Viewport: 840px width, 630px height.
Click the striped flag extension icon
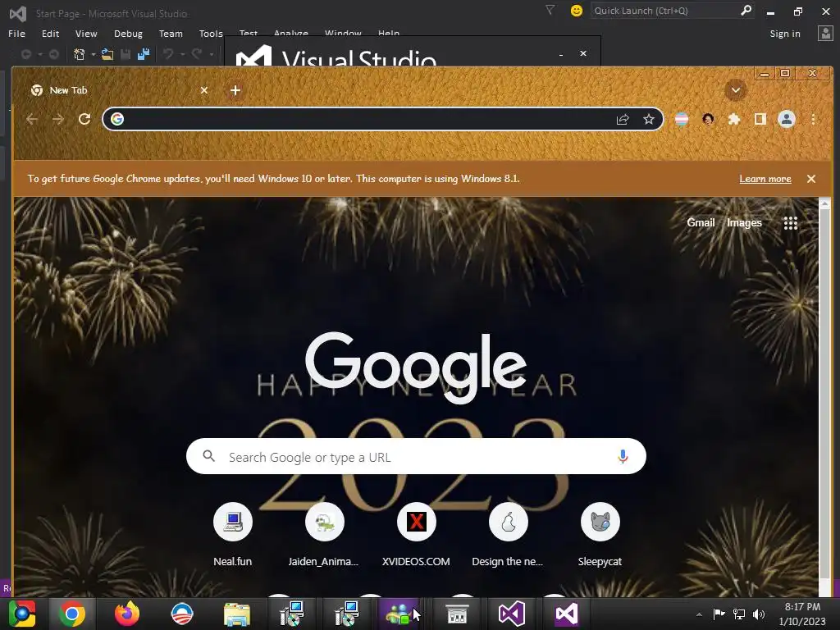682,119
